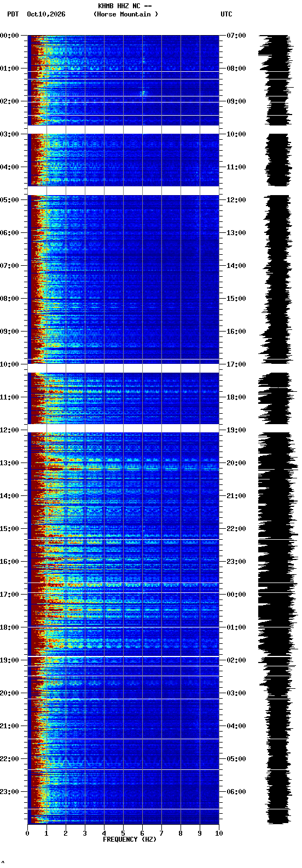Click the 'UTC' timezone label

click(x=226, y=14)
